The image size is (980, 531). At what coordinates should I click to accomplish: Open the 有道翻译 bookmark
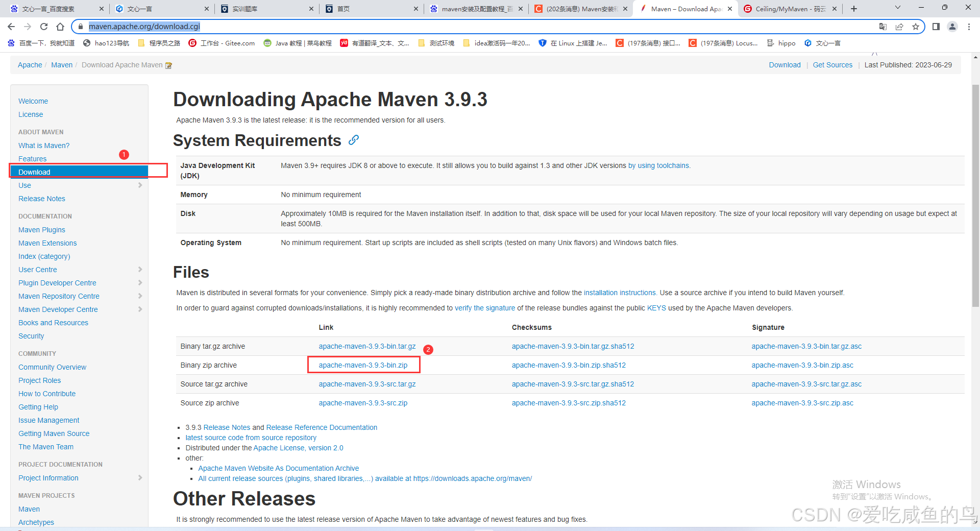pyautogui.click(x=375, y=43)
